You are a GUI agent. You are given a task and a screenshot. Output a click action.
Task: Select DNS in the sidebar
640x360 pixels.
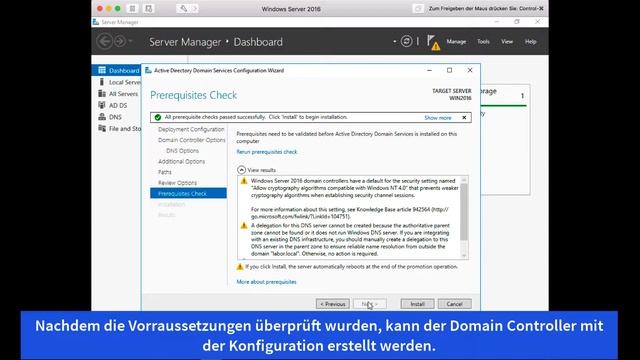pos(116,117)
